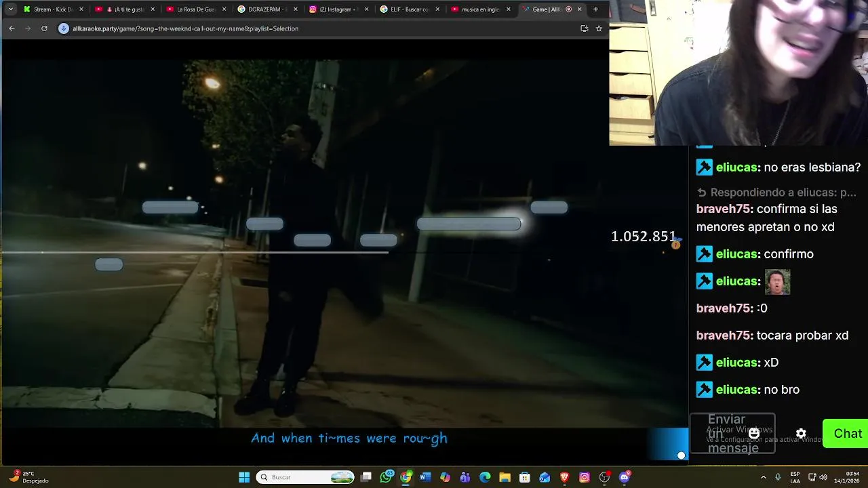Click eliucas message no eras lesbiana?
Image resolution: width=868 pixels, height=488 pixels.
pos(812,167)
